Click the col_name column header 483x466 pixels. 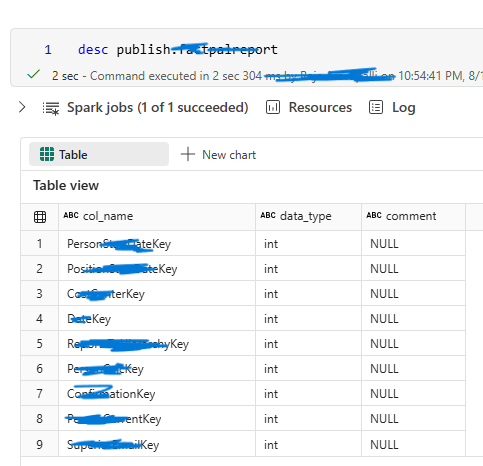pyautogui.click(x=157, y=216)
